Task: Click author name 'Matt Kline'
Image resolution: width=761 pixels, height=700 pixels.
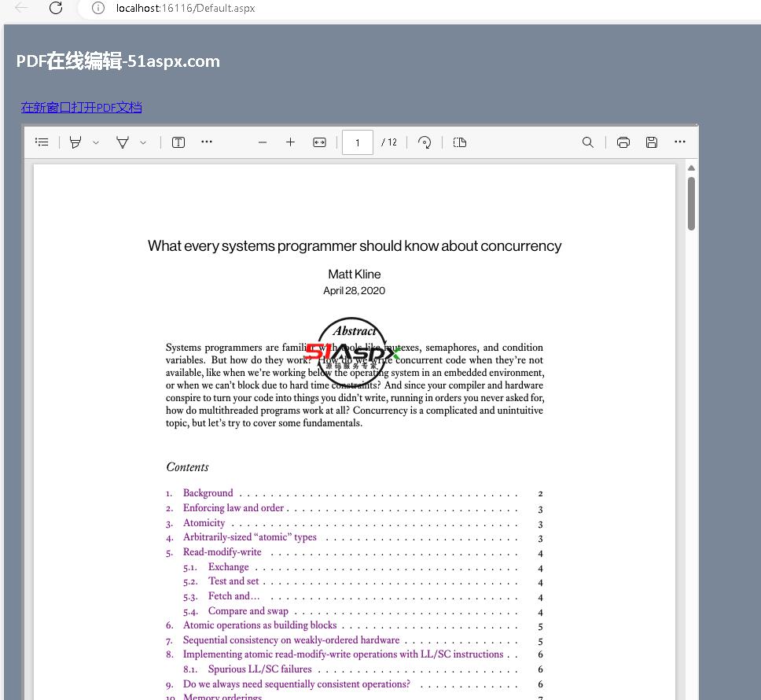Action: click(355, 274)
